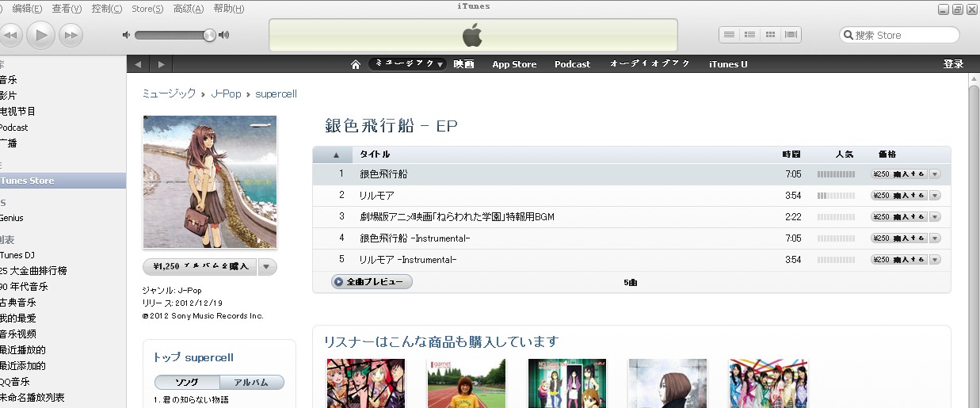Open the 帮助 menu
This screenshot has width=980, height=408.
(x=229, y=9)
